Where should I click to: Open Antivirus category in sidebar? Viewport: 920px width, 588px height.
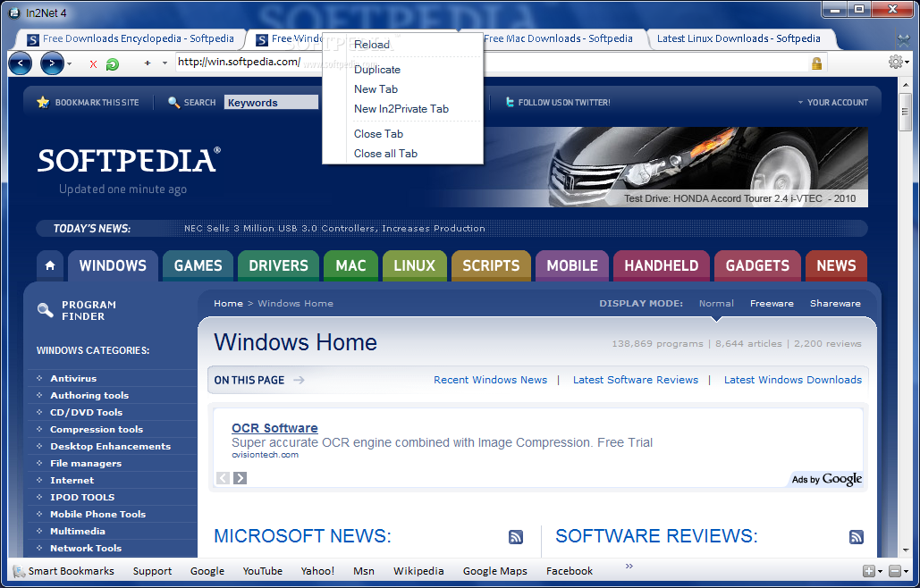(73, 378)
